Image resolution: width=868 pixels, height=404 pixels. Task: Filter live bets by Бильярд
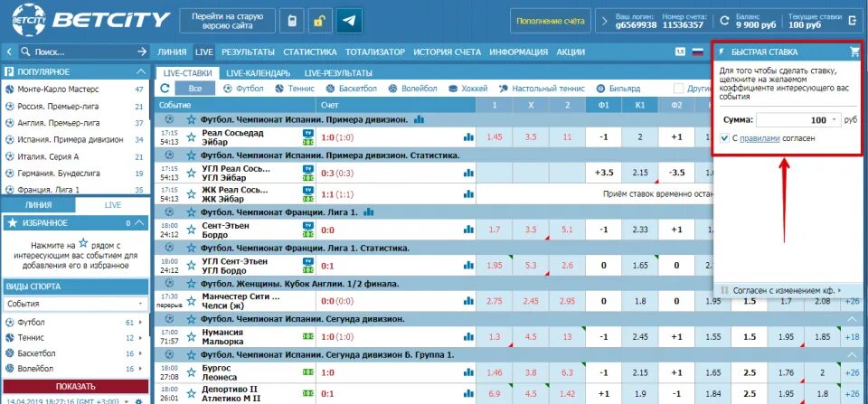pyautogui.click(x=618, y=89)
